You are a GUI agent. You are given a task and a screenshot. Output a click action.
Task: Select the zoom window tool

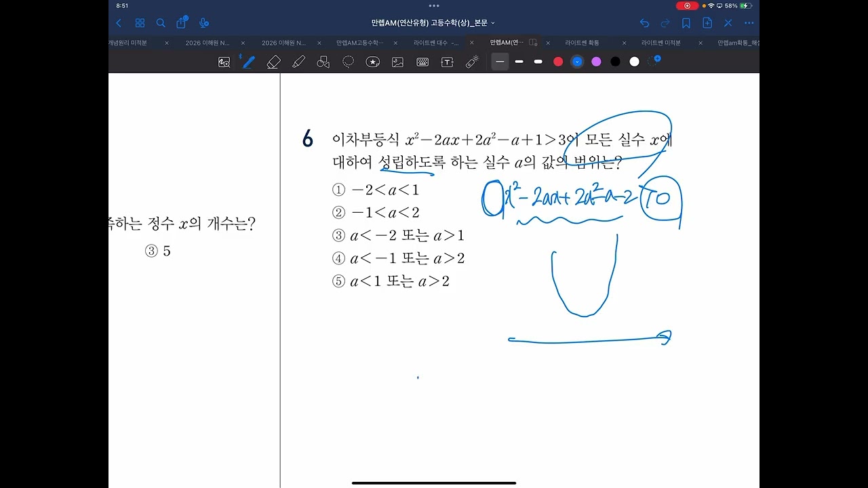pos(224,62)
